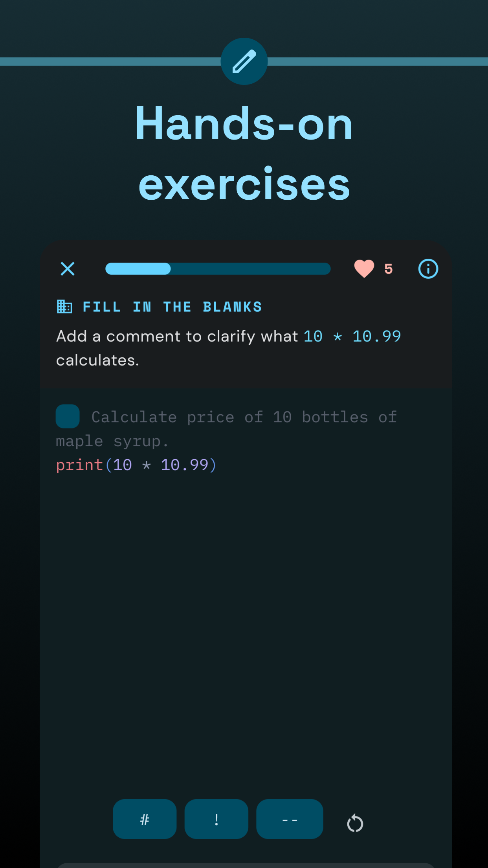The image size is (488, 868).
Task: Close the exercise with the X icon
Action: point(68,269)
